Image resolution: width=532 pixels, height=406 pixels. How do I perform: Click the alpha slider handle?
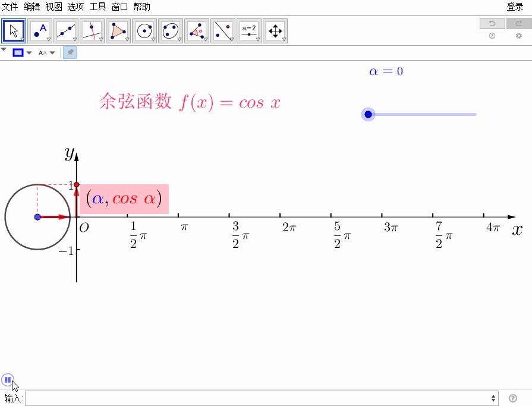tap(368, 114)
